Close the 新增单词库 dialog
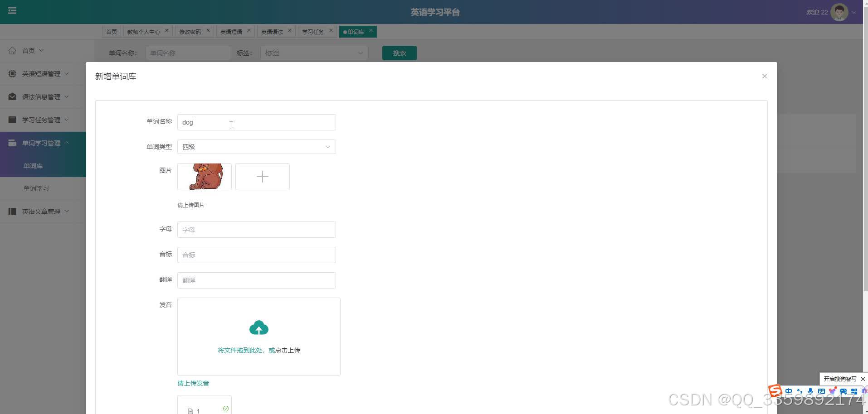 click(765, 76)
